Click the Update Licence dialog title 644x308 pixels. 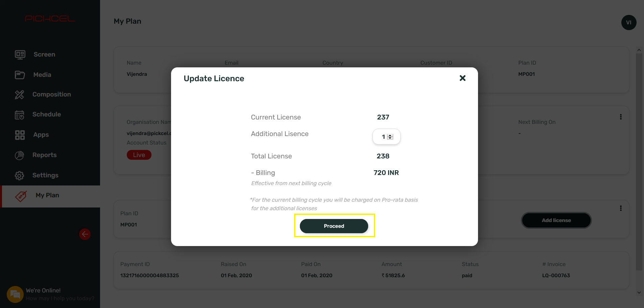[214, 79]
